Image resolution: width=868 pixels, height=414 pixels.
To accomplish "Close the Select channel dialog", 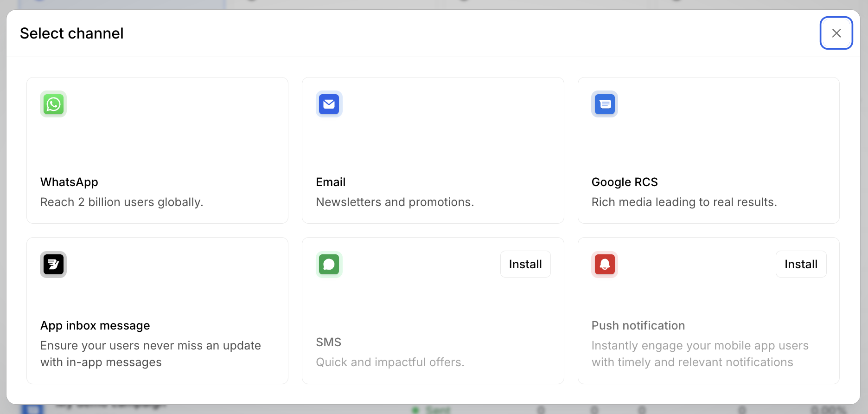I will coord(836,33).
